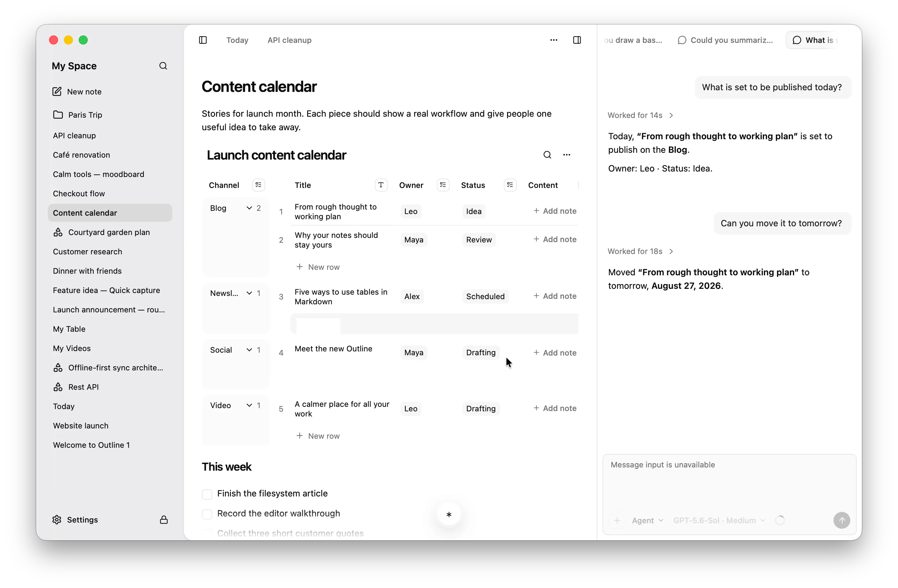Screen dimensions: 898x588
Task: Add a New row under Blog group
Action: pos(318,267)
